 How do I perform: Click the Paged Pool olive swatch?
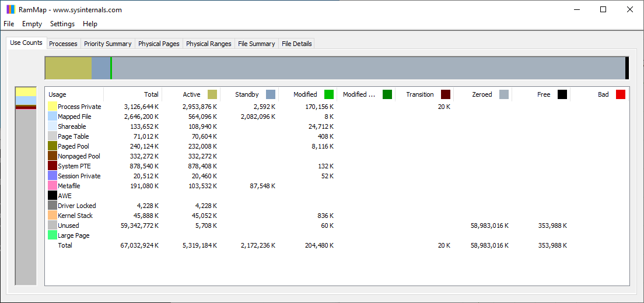pos(52,146)
